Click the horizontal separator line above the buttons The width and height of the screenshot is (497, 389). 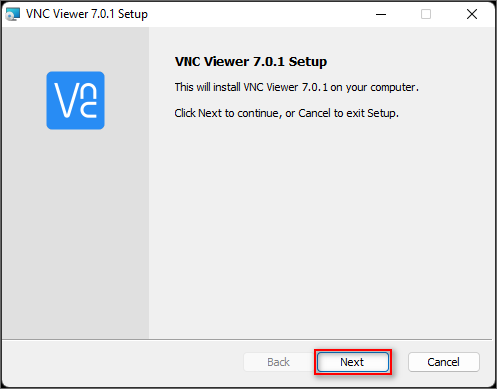click(x=247, y=340)
